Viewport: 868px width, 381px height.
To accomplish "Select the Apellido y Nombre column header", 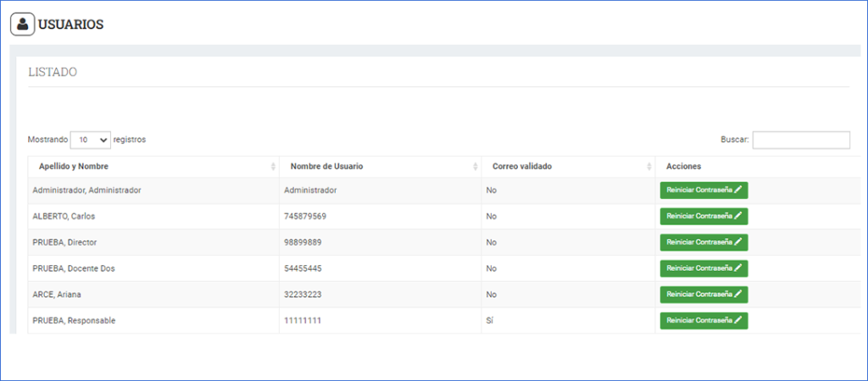I will tap(74, 167).
